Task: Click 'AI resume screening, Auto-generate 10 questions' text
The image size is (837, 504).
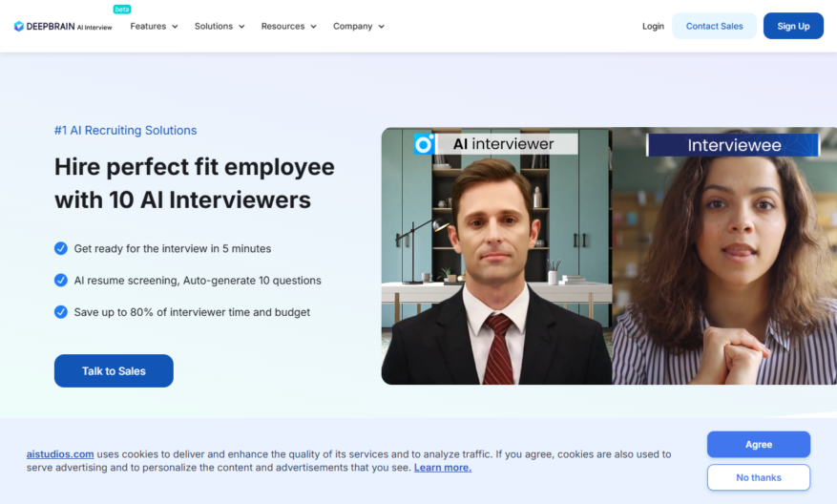Action: (198, 281)
